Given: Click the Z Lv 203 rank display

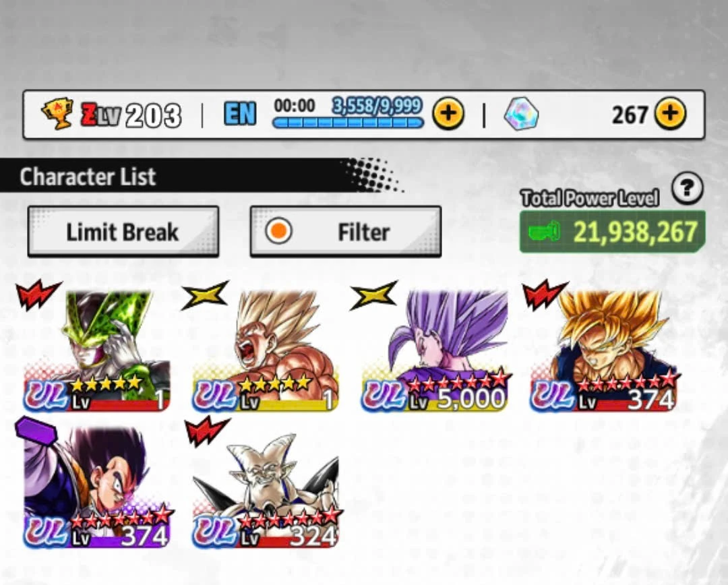Looking at the screenshot, I should click(131, 115).
